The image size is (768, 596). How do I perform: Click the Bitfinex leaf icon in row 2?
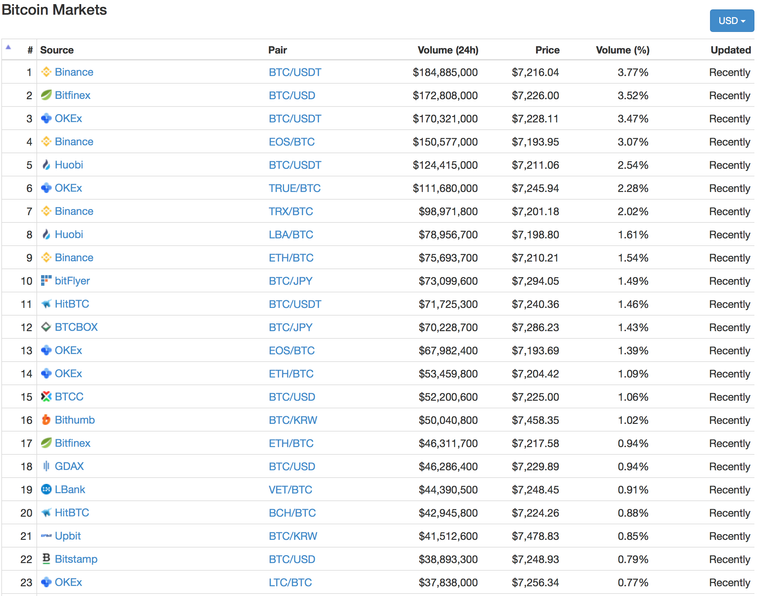tap(46, 95)
